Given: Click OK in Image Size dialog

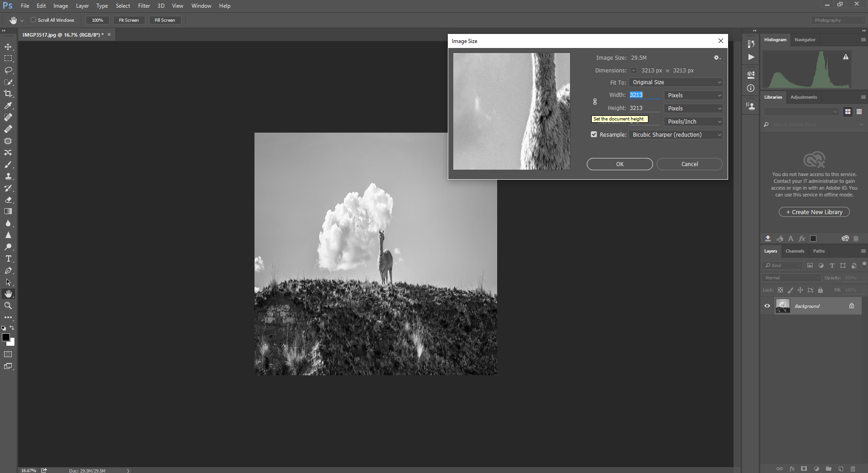Looking at the screenshot, I should [x=619, y=164].
